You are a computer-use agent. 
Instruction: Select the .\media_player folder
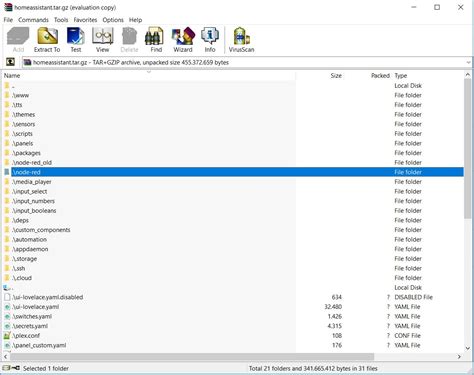click(32, 182)
